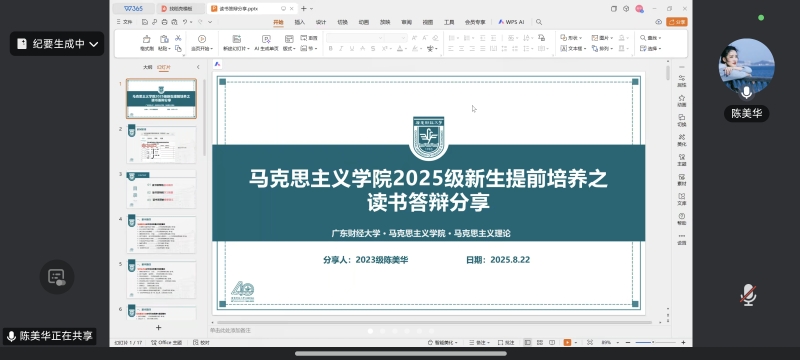The width and height of the screenshot is (800, 360).
Task: Click the cloud upload icon beside share
Action: point(658,22)
